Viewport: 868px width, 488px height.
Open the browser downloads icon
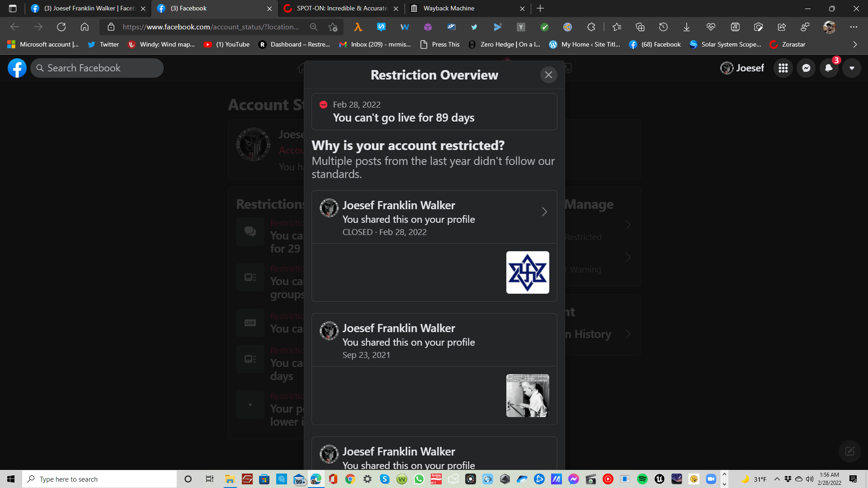point(686,27)
